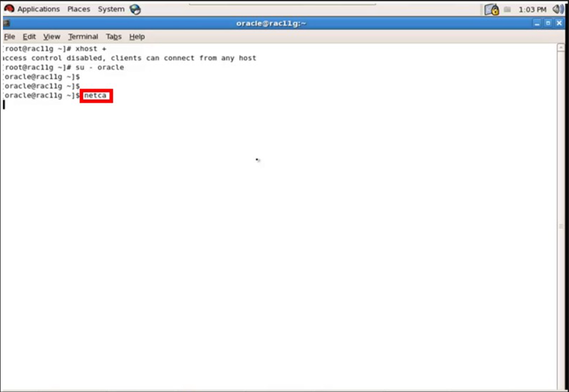The width and height of the screenshot is (569, 392).
Task: Open the System menu in top panel
Action: pos(111,9)
